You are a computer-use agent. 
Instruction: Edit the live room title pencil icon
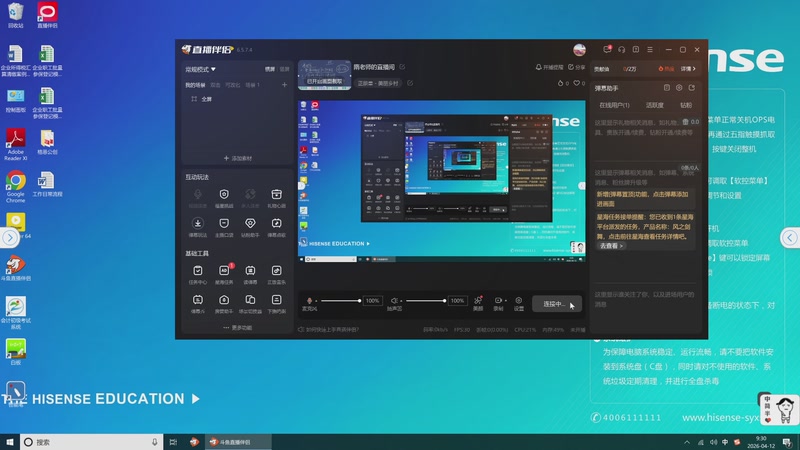tap(402, 67)
